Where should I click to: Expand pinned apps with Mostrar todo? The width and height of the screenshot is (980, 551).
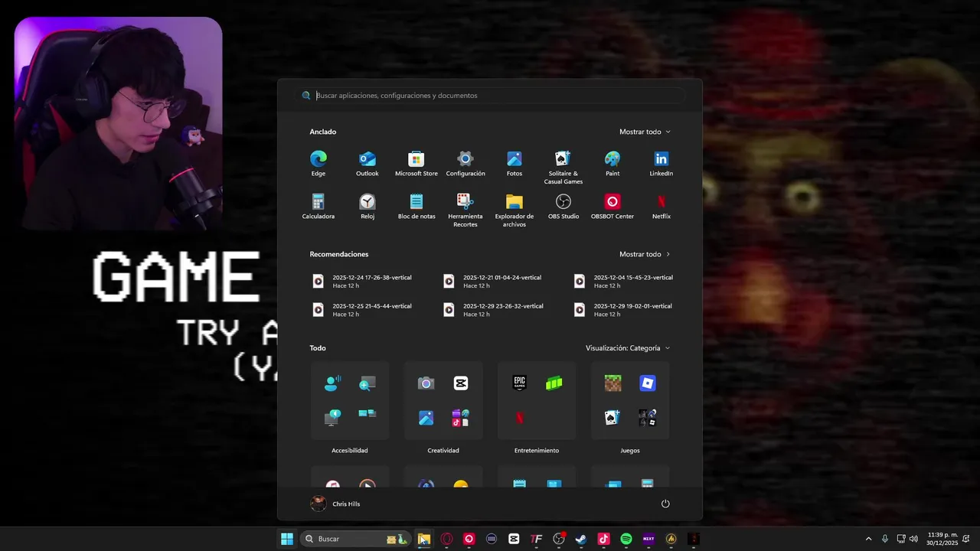(x=645, y=132)
